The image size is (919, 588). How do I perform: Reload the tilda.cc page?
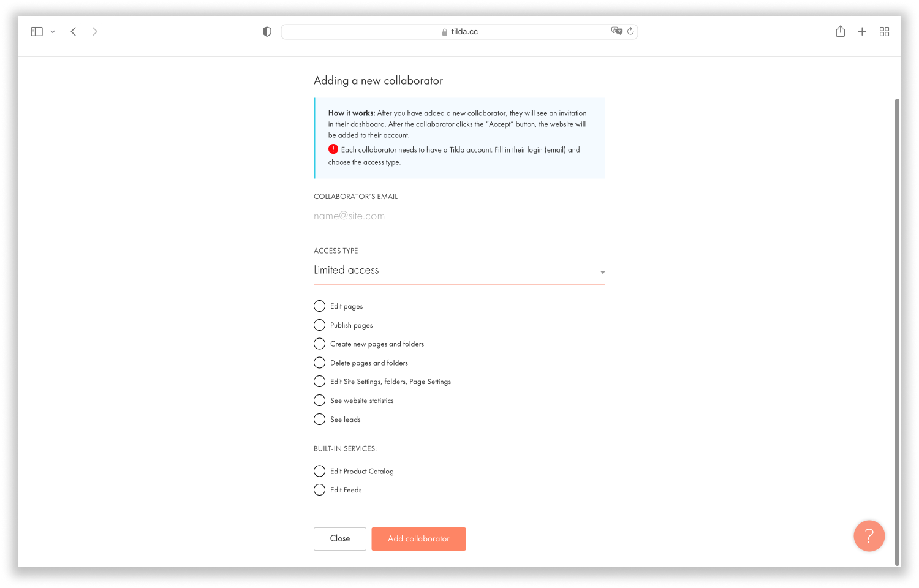click(631, 31)
